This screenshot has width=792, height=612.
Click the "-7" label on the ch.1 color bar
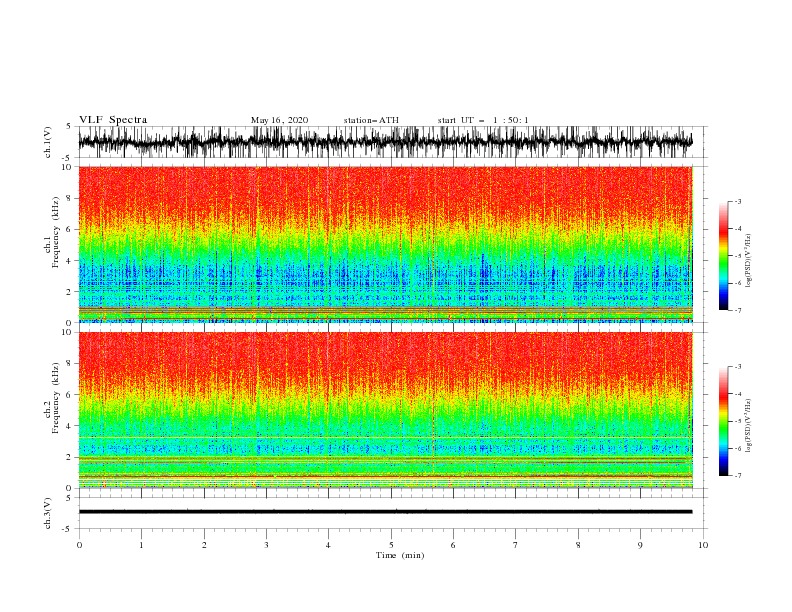[x=737, y=311]
